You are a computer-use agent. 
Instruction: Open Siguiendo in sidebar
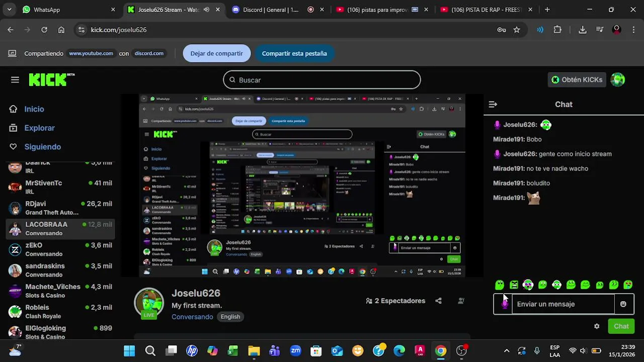tap(43, 147)
